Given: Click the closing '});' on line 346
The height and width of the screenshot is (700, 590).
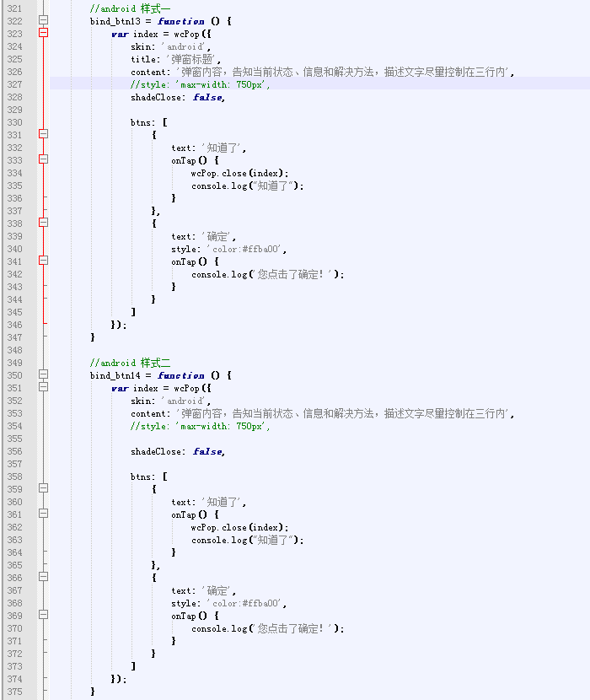Looking at the screenshot, I should pos(119,325).
